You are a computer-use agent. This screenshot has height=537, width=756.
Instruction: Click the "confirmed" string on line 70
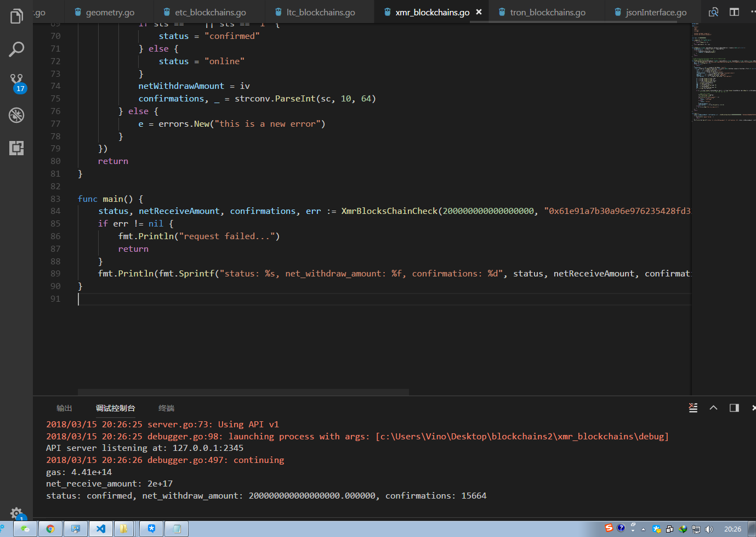(x=232, y=36)
